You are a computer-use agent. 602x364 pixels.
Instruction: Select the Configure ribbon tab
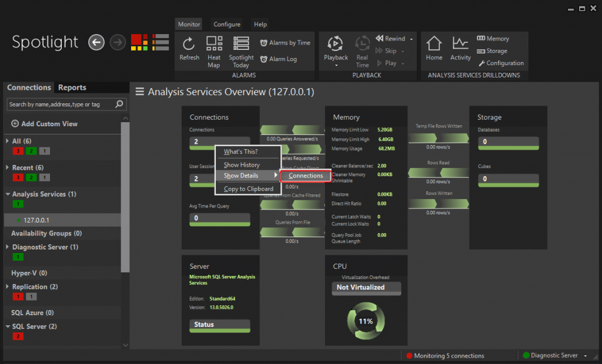click(x=227, y=24)
